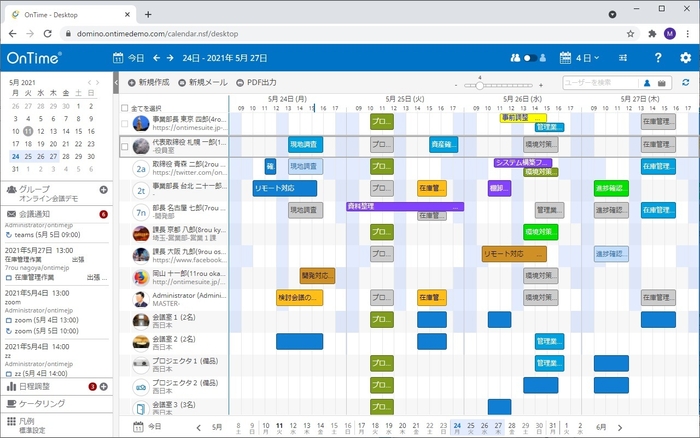Screen dimensions: 700x438
Task: Open browser extensions puzzle icon
Action: 652,33
